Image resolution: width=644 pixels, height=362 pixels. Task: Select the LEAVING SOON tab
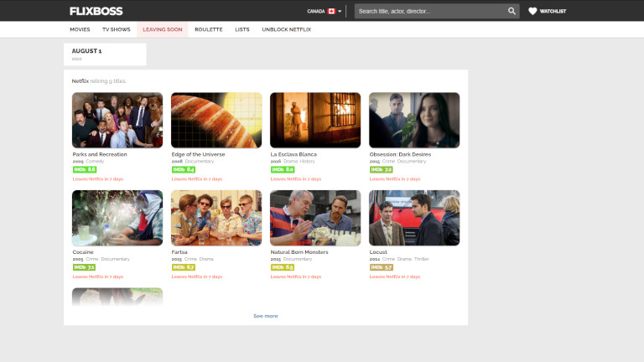click(162, 29)
